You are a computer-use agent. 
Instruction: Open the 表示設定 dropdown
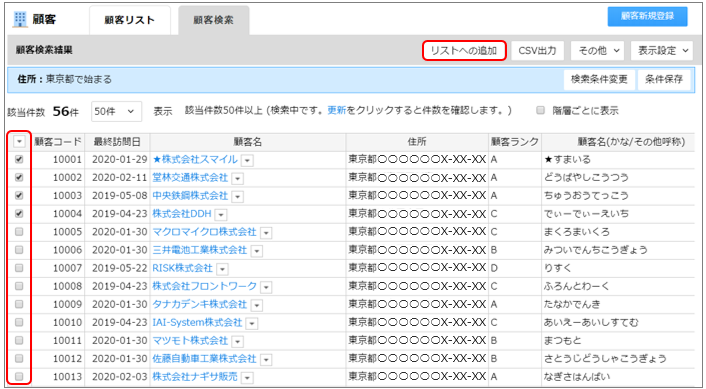pos(662,50)
